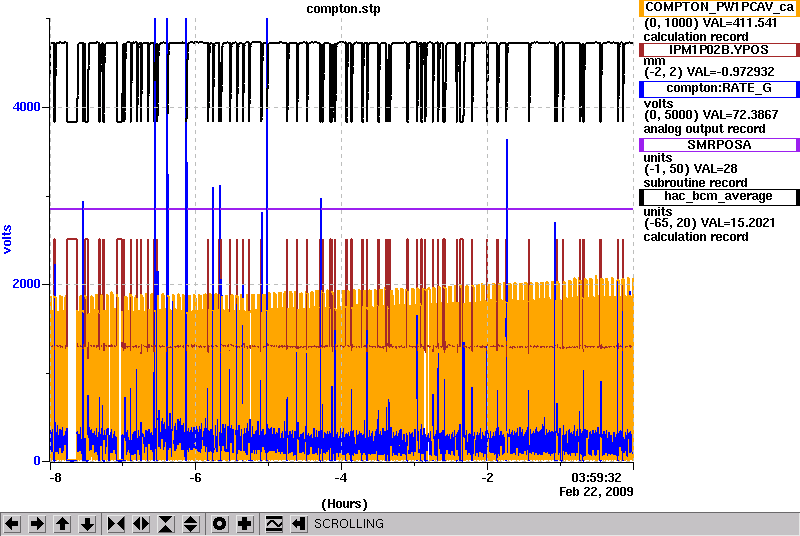Click the waveform graph refresh icon

pyautogui.click(x=274, y=524)
